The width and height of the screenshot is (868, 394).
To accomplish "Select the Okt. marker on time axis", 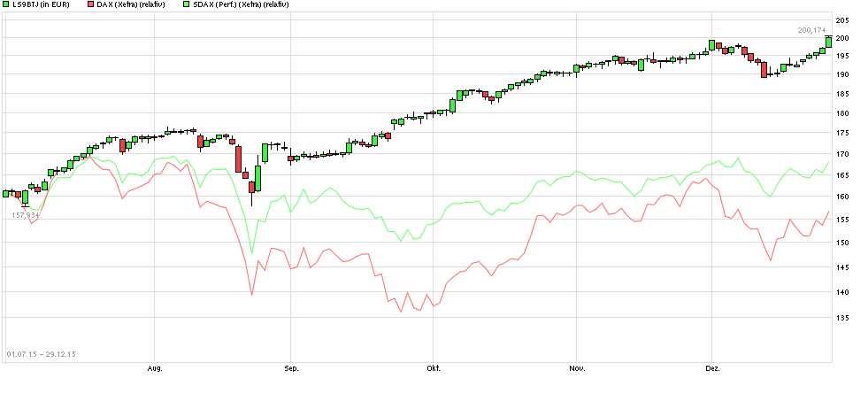I will [x=433, y=367].
